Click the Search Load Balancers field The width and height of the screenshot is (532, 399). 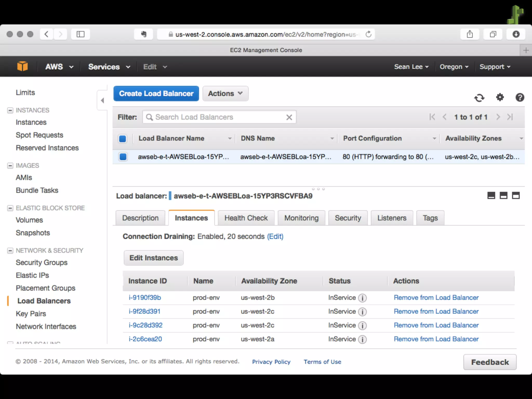218,117
